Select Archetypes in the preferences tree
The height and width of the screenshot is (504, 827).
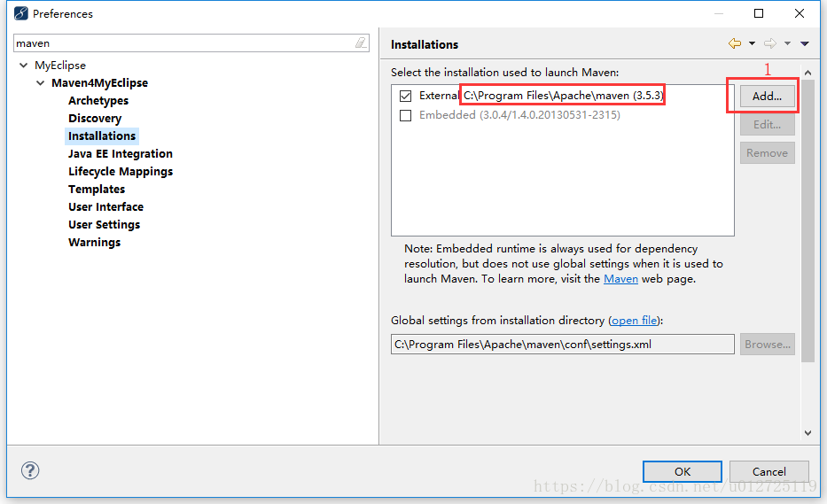tap(98, 101)
